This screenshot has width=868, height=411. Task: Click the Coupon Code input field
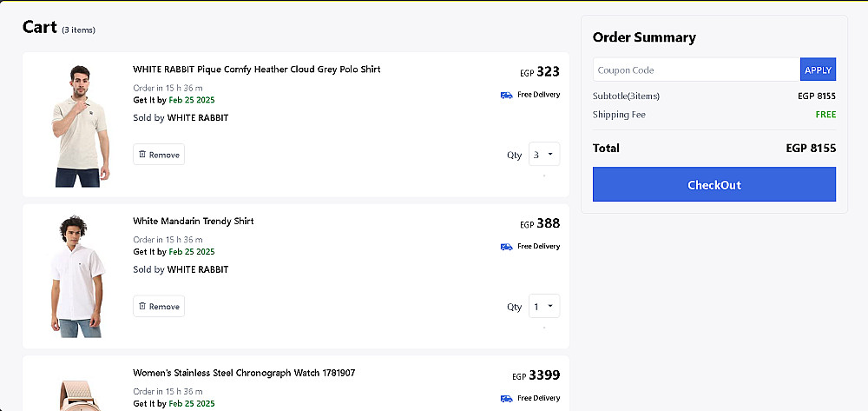(x=696, y=70)
